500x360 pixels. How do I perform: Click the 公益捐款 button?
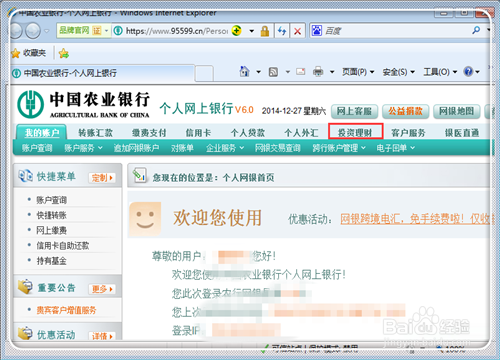tap(405, 111)
